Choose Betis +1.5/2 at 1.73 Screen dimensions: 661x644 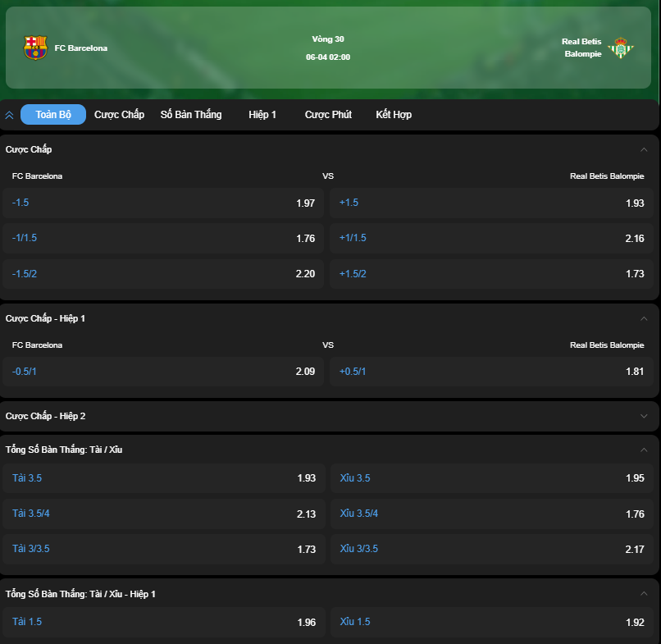click(491, 274)
